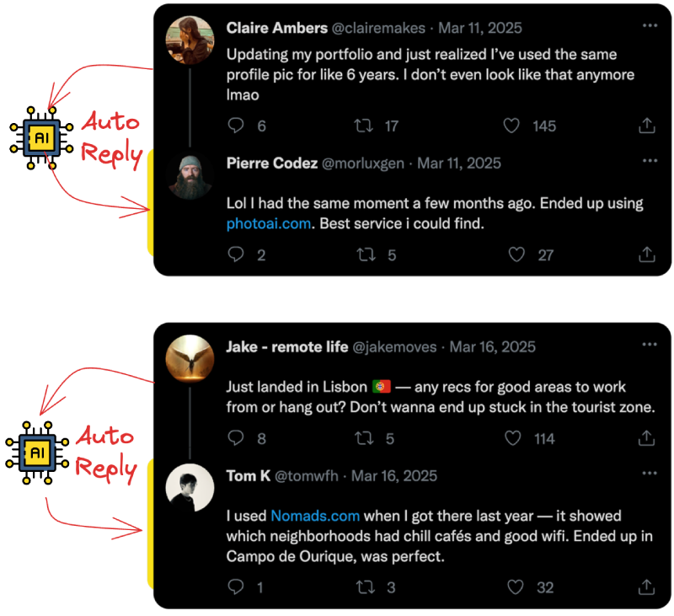Open more options on Tom K's reply
The image size is (674, 616).
[649, 474]
